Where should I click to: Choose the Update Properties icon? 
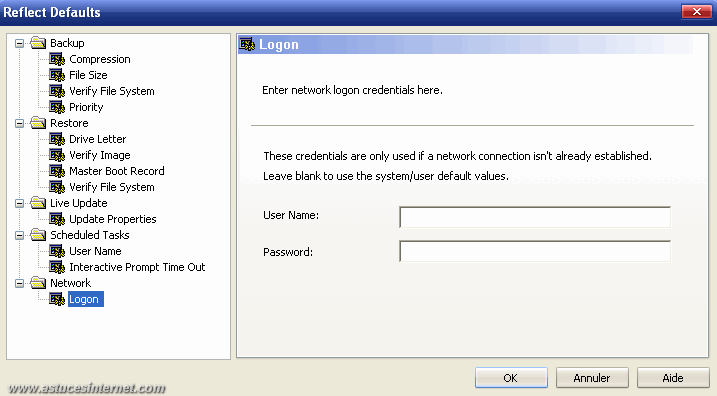[57, 219]
